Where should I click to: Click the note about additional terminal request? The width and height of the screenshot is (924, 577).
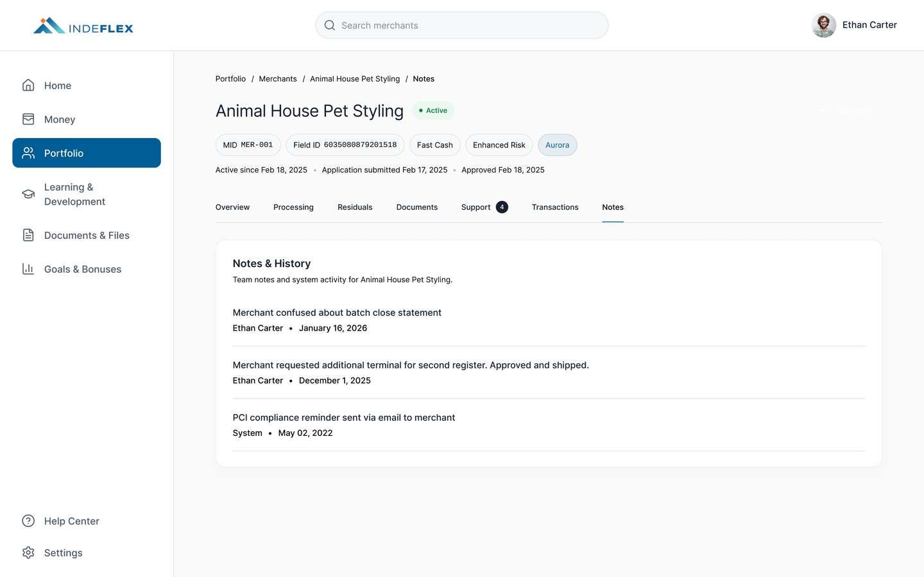(x=411, y=365)
